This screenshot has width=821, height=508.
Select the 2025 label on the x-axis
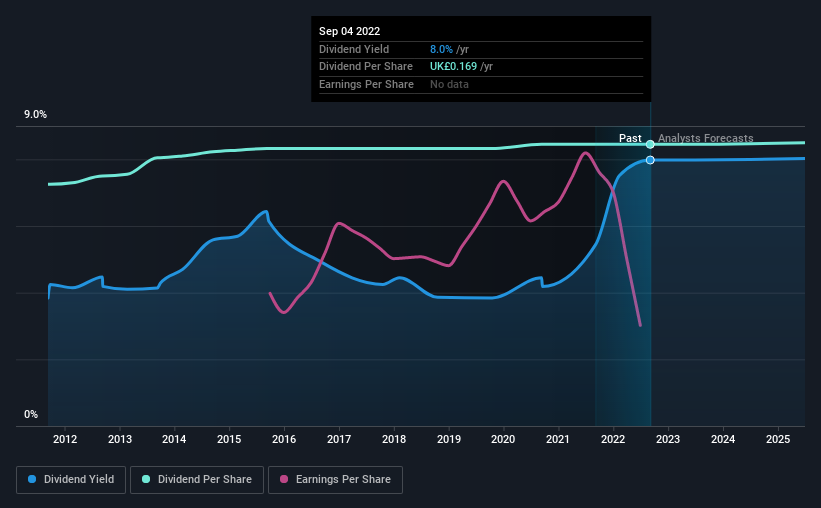pyautogui.click(x=778, y=439)
